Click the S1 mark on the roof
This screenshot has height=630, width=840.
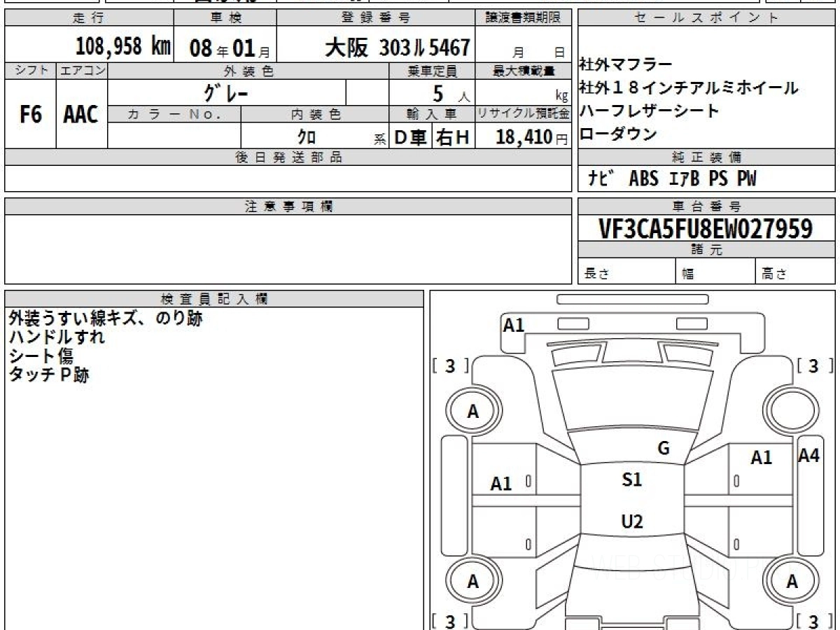coord(632,480)
